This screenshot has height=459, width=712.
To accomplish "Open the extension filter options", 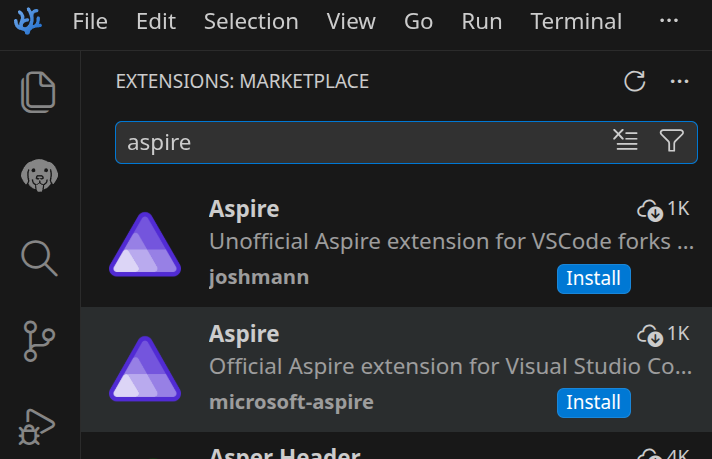I will coord(672,140).
